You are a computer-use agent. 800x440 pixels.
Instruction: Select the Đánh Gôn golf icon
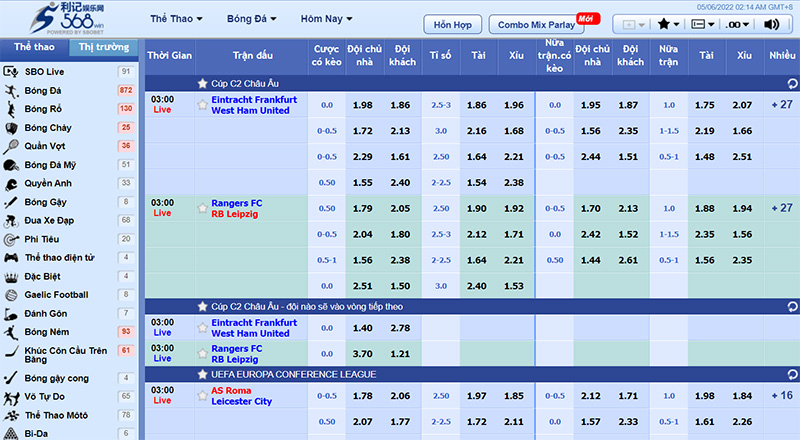click(11, 314)
